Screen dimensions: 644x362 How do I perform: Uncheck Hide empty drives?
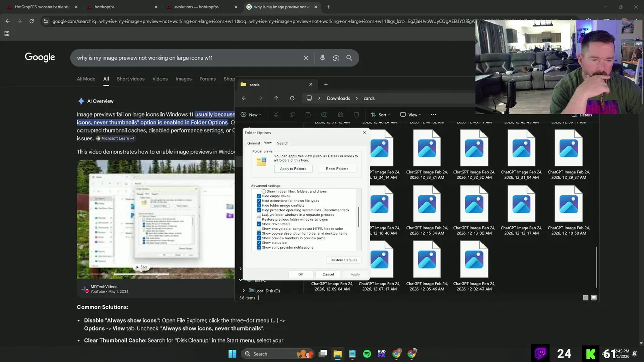pyautogui.click(x=259, y=196)
